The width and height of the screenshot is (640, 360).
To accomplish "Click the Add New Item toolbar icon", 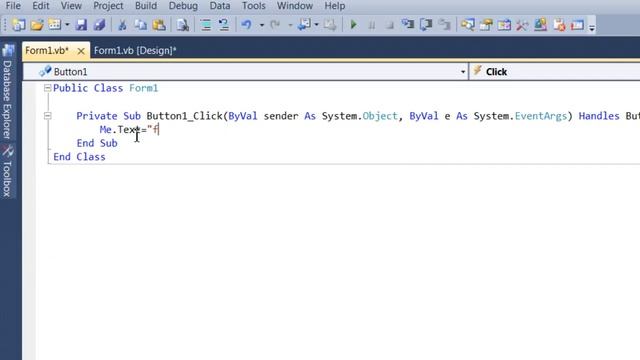I will (x=55, y=25).
